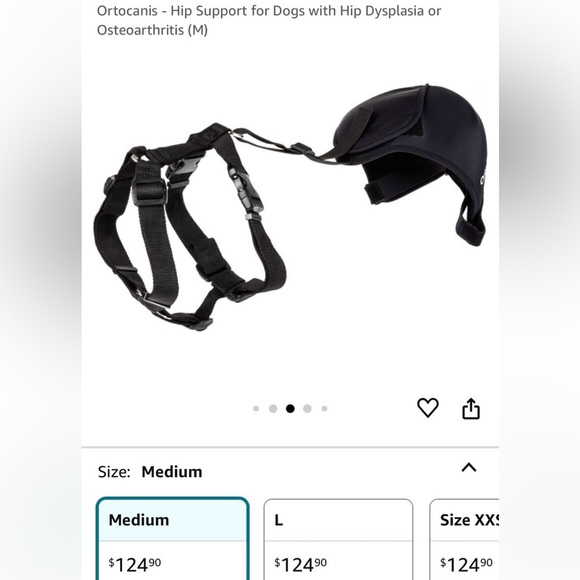Add product to wishlist with heart icon
Screen dimensions: 580x580
[428, 408]
